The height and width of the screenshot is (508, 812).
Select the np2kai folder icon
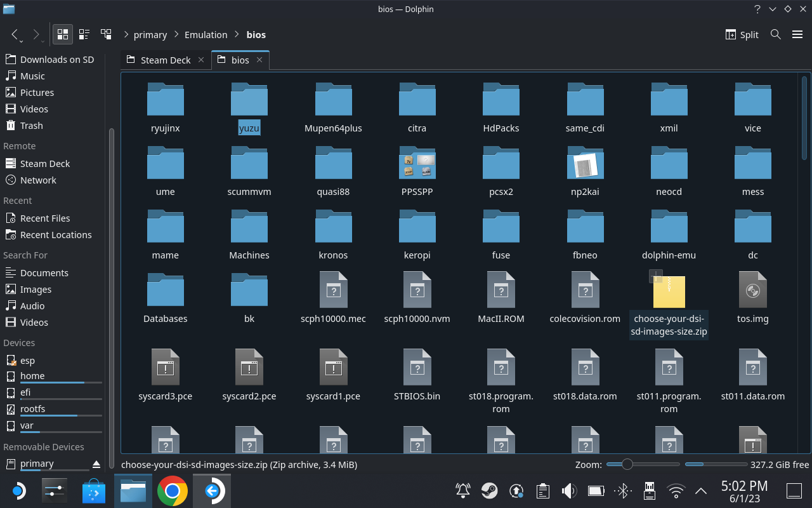coord(585,163)
